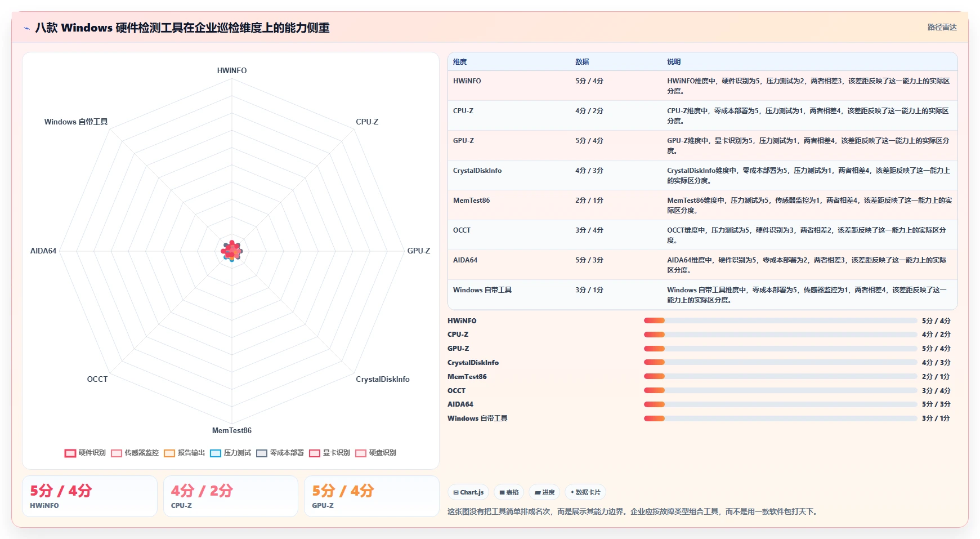This screenshot has height=539, width=980.
Task: Toggle the 硬件识别 legend item
Action: 85,453
